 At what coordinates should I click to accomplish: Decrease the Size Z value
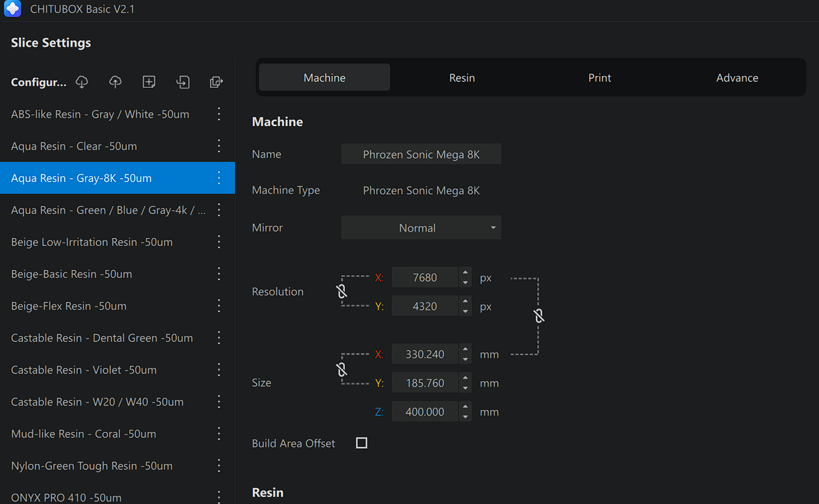tap(465, 417)
